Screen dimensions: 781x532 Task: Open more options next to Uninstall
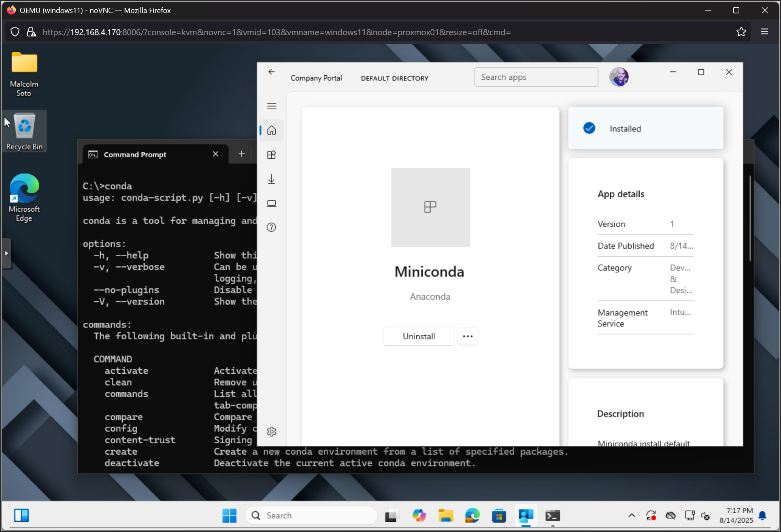pos(468,336)
